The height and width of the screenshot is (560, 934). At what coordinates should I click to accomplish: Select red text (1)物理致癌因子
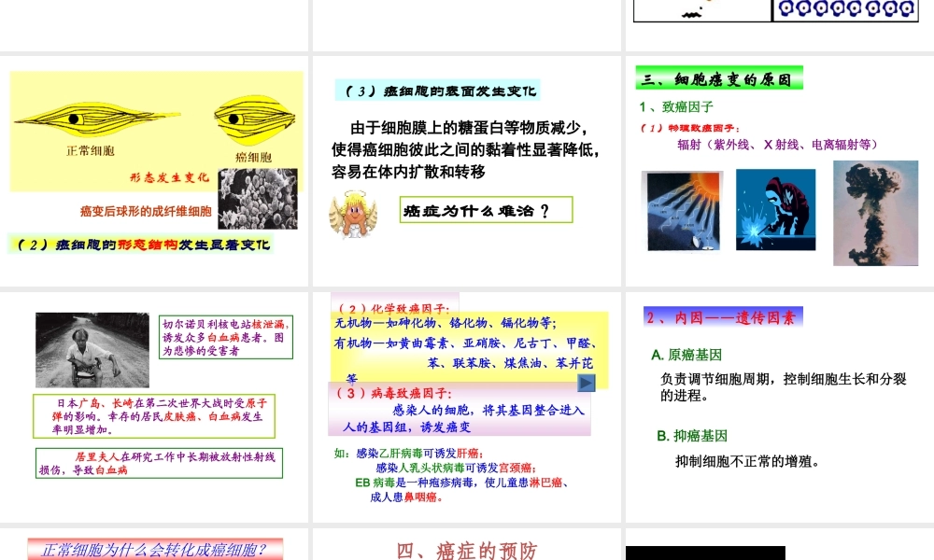click(690, 128)
